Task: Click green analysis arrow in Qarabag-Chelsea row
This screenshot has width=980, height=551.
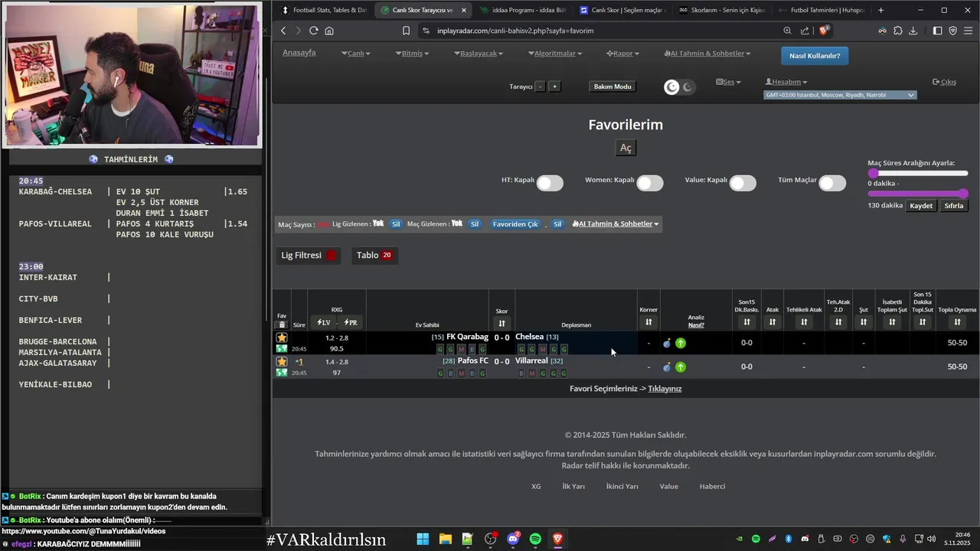Action: [681, 343]
